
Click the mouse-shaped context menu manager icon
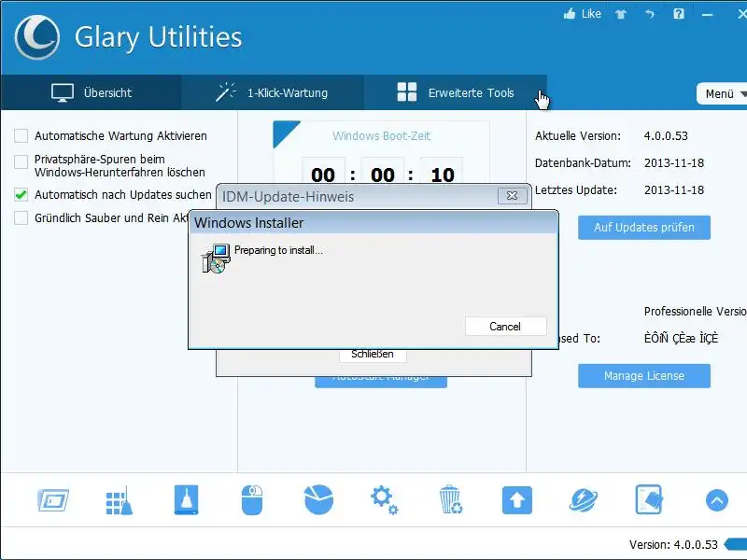(252, 500)
